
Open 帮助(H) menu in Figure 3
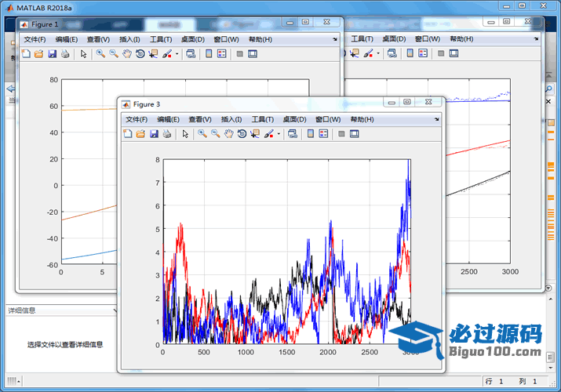(x=362, y=119)
